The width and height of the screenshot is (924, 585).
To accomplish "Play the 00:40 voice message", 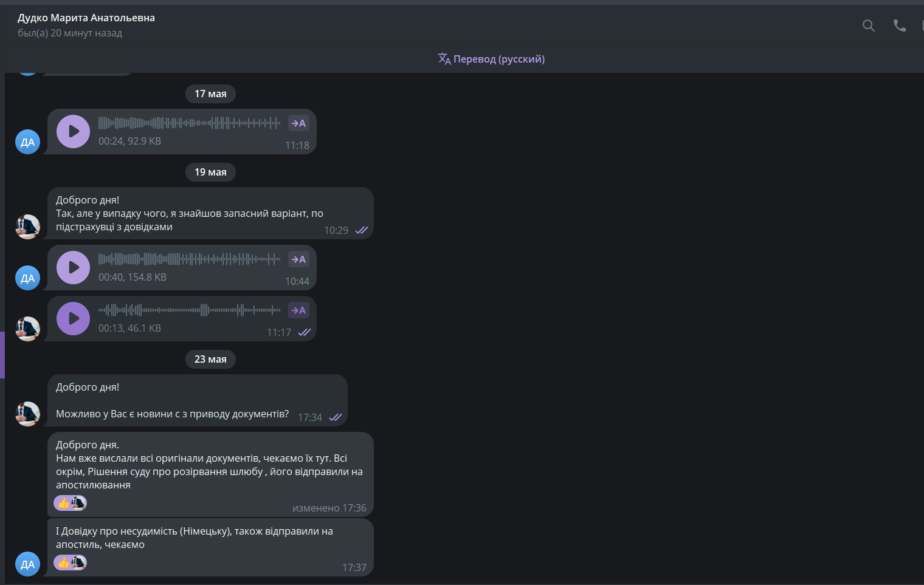I will [73, 267].
